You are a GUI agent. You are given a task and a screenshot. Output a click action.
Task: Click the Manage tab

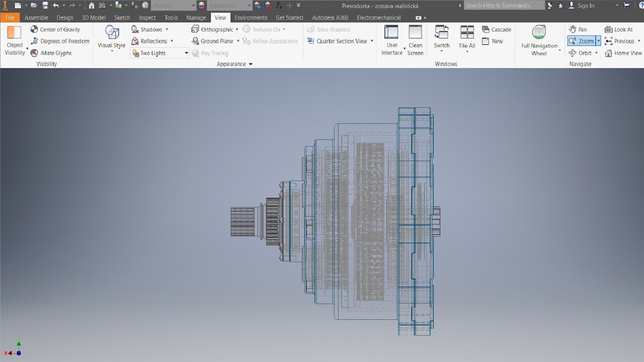[x=196, y=17]
